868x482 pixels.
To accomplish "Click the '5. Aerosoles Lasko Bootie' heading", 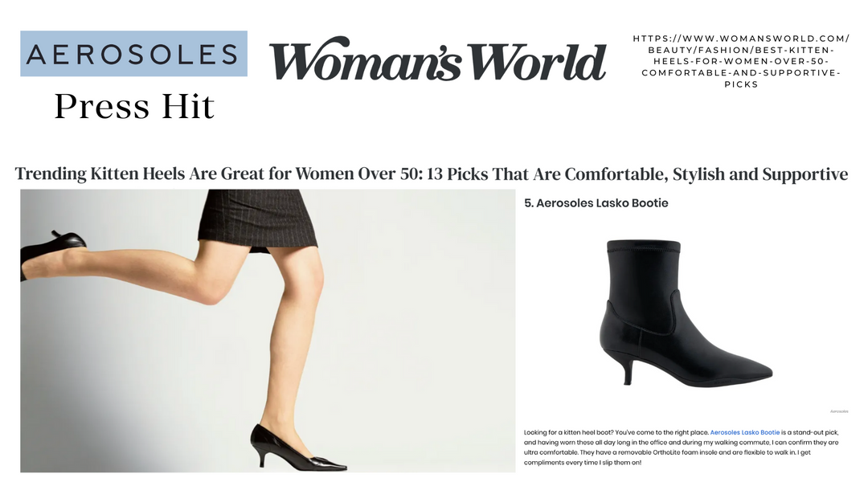I will point(596,203).
